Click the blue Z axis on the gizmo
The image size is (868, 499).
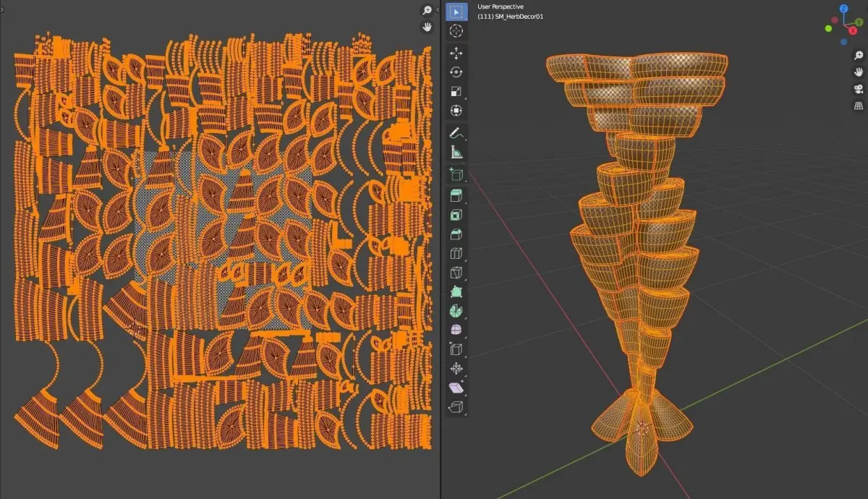click(x=844, y=10)
